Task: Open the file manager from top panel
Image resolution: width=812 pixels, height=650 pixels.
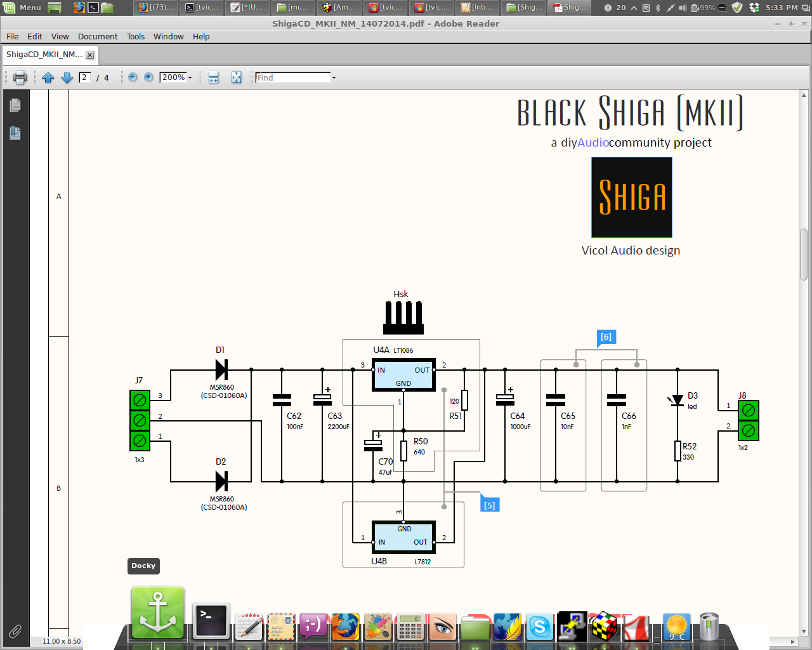Action: 107,8
